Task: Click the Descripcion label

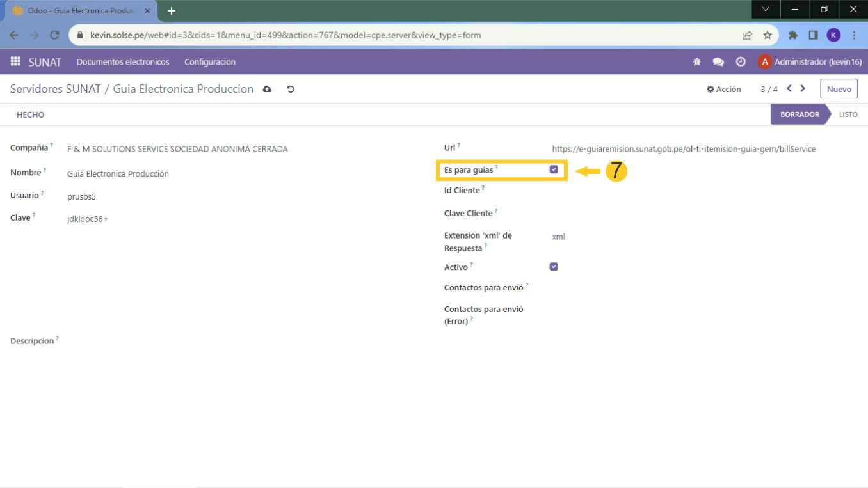Action: pos(32,341)
